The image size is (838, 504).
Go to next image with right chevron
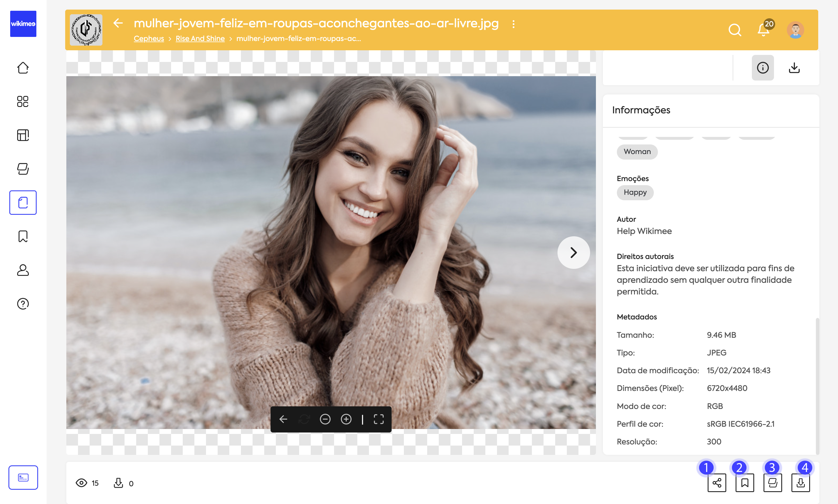pos(574,252)
